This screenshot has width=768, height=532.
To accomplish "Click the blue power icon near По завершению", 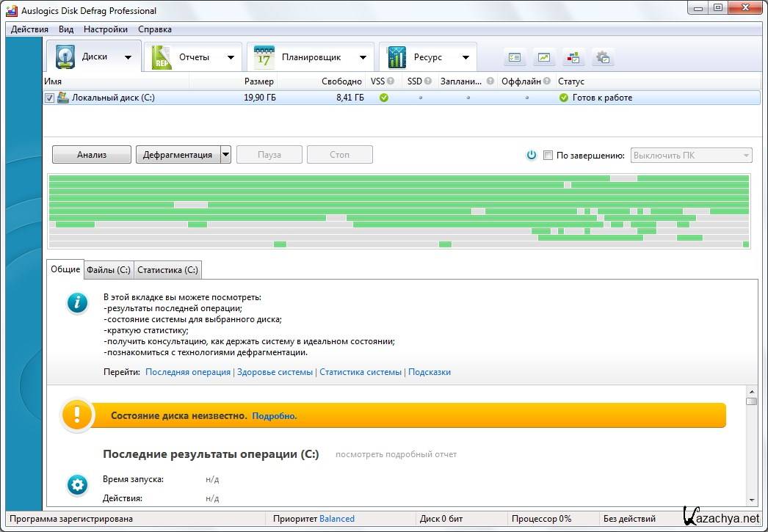I will (x=532, y=156).
